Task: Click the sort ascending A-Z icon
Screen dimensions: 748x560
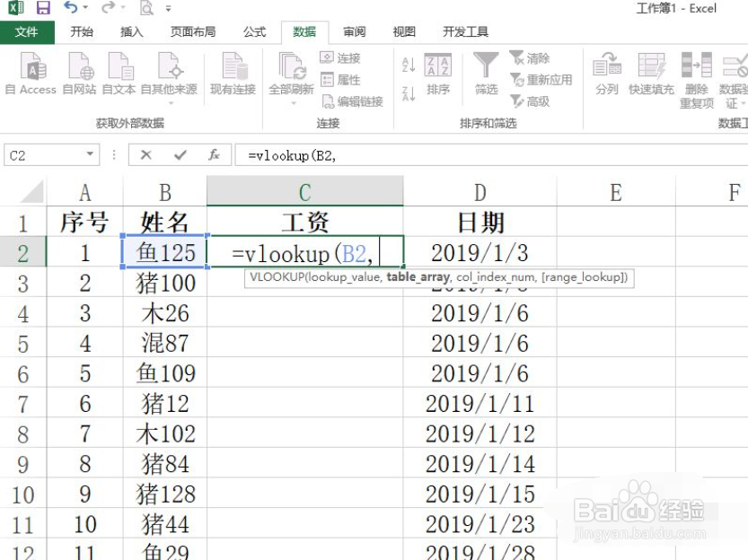Action: pos(409,65)
